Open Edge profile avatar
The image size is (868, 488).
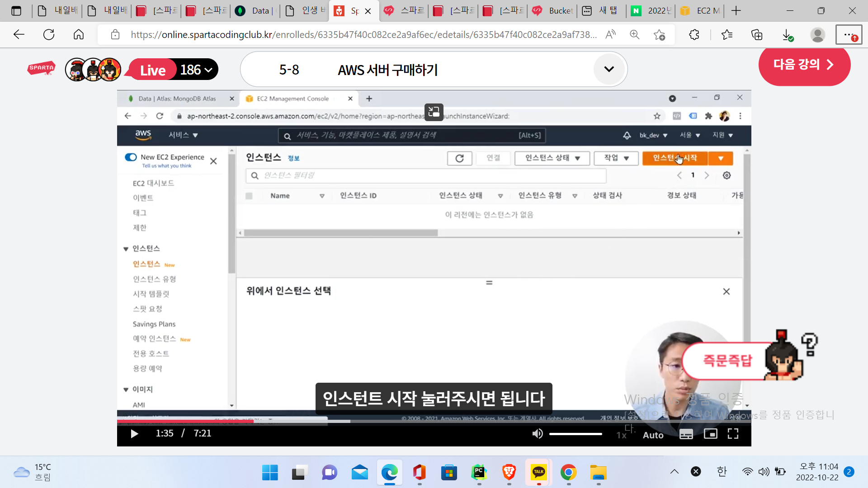(x=817, y=35)
